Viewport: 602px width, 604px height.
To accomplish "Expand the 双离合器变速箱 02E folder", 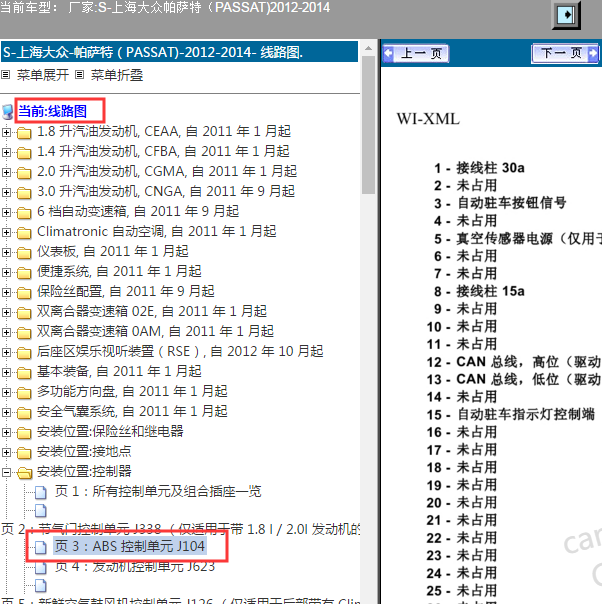I will coord(6,312).
